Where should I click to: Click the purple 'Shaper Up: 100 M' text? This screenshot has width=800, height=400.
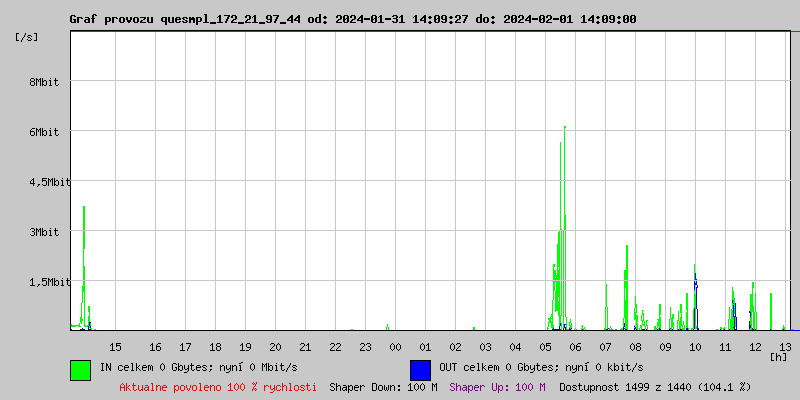(497, 387)
